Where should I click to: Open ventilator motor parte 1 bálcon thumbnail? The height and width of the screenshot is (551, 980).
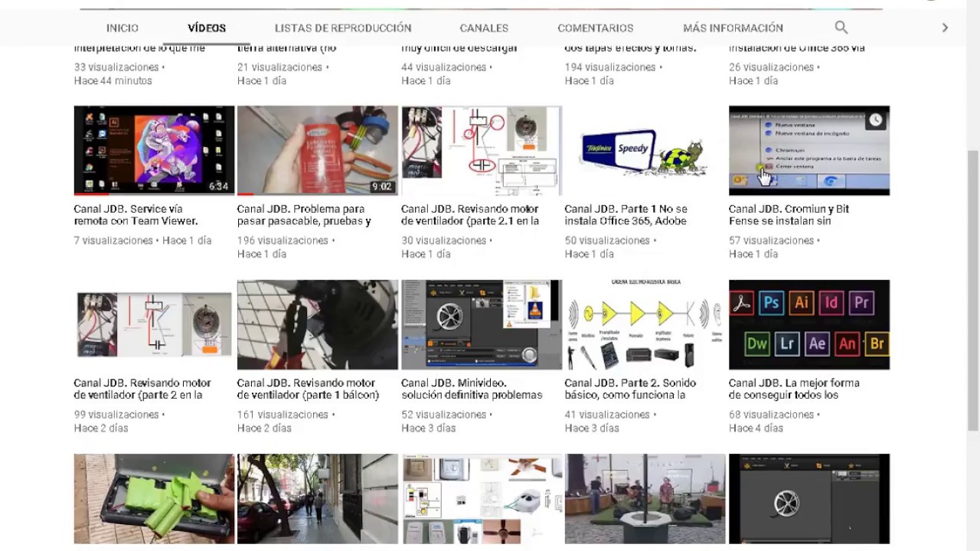click(x=318, y=324)
